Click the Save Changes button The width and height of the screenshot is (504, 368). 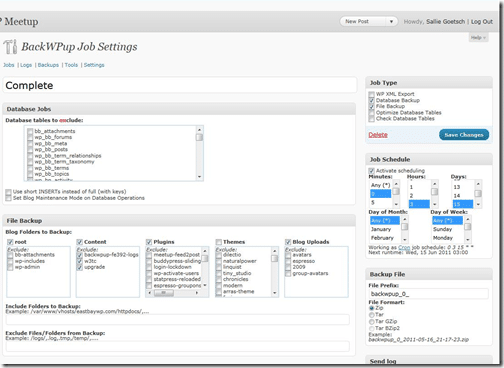(x=464, y=135)
